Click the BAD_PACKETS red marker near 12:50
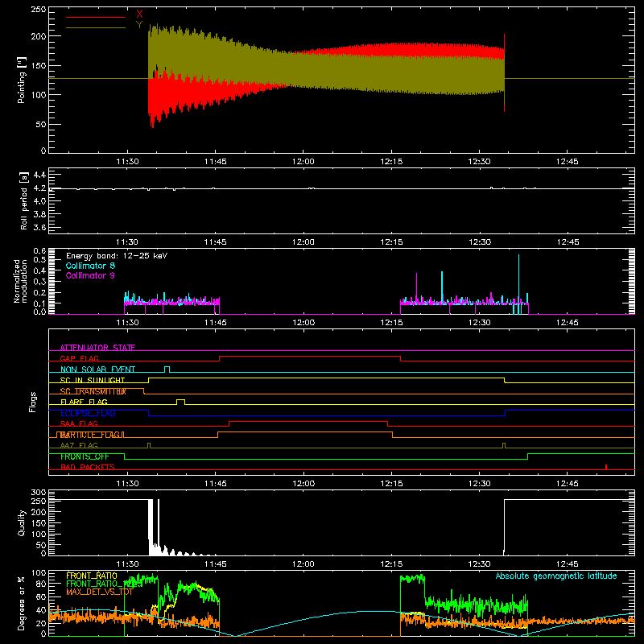This screenshot has height=644, width=644. coord(606,467)
